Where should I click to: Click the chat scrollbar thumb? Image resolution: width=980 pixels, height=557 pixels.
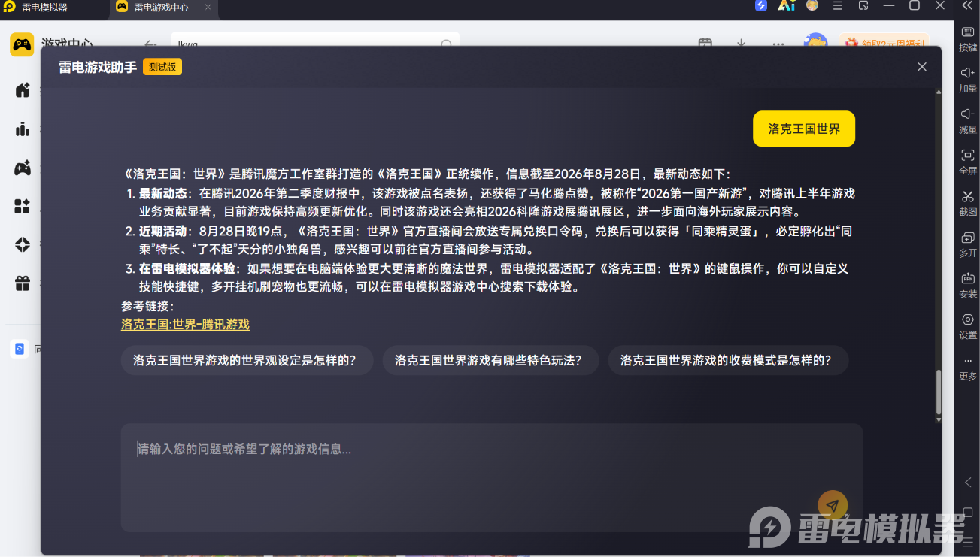point(938,392)
